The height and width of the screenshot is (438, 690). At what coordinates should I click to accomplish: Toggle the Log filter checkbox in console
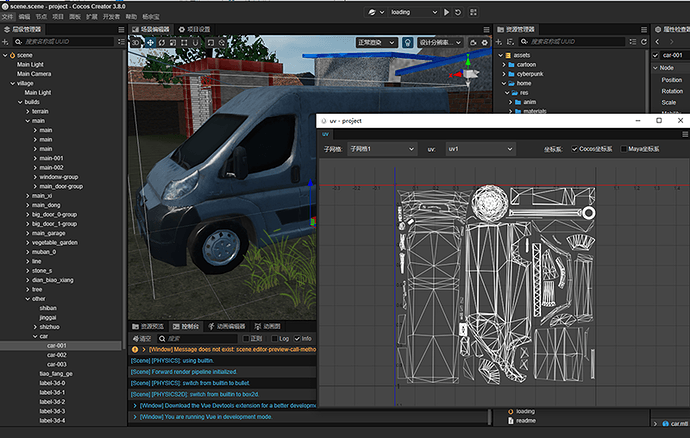pyautogui.click(x=273, y=339)
